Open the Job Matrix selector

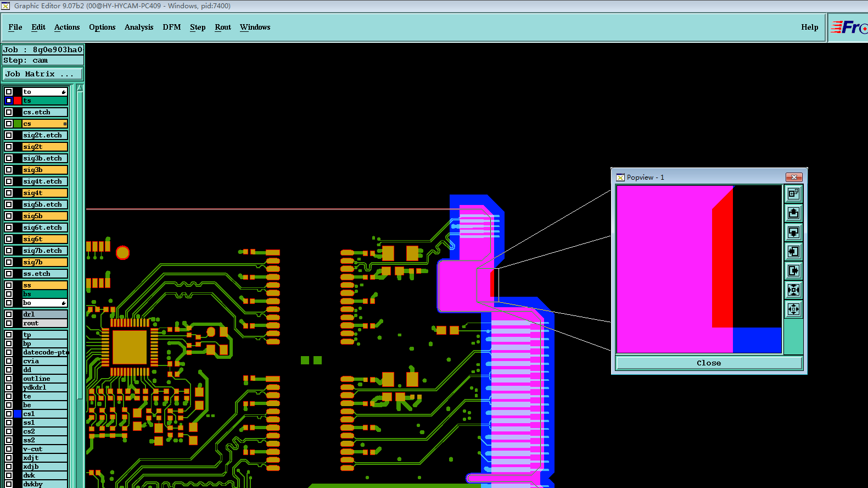(x=43, y=74)
